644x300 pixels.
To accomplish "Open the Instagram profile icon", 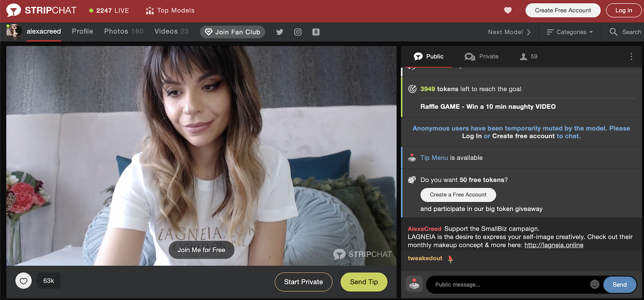I will [298, 32].
